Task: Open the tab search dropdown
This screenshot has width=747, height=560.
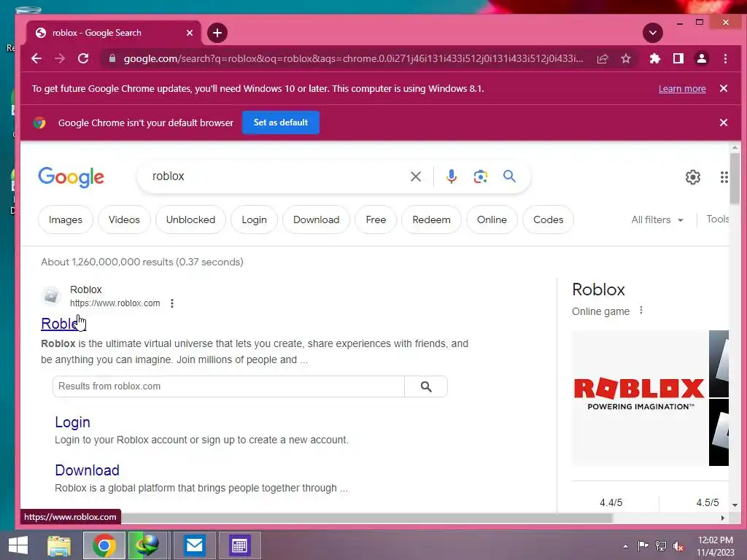Action: point(653,33)
